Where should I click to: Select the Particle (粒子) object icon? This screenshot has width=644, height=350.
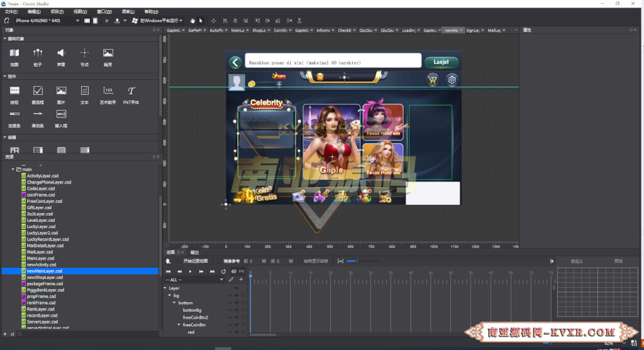(x=38, y=53)
